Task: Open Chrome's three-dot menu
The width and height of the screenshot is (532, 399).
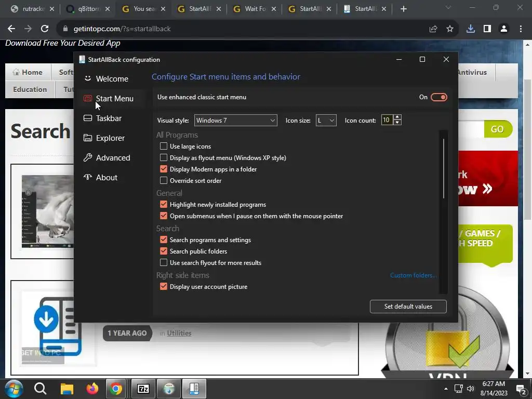Action: click(521, 29)
